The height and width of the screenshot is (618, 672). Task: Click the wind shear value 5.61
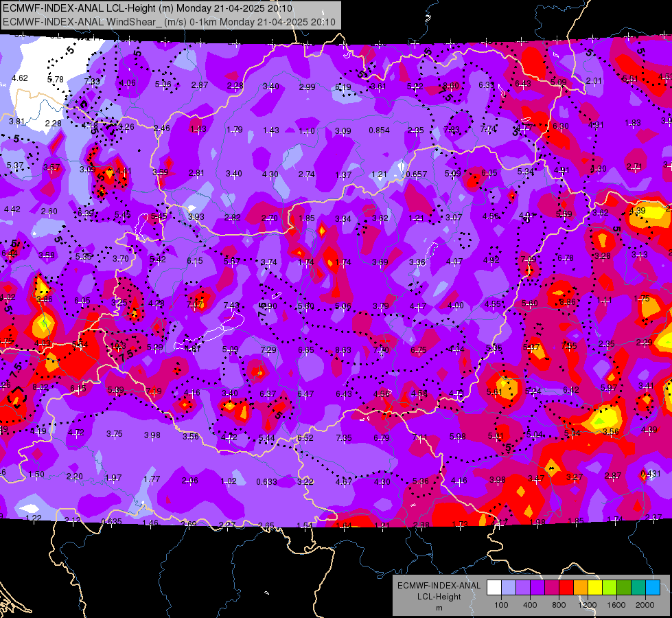[x=494, y=392]
